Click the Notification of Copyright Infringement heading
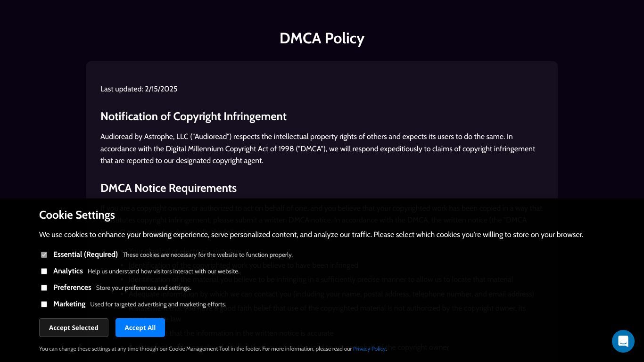The image size is (644, 362). 193,116
